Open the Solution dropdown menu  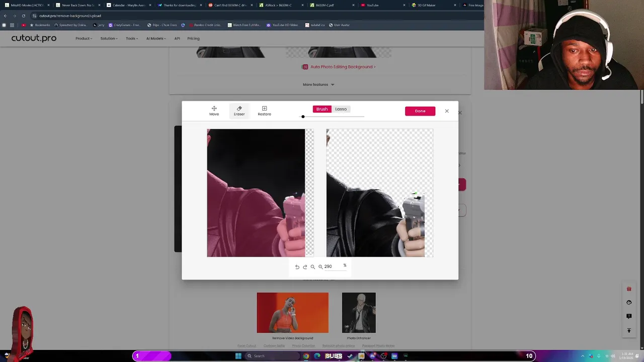point(109,39)
